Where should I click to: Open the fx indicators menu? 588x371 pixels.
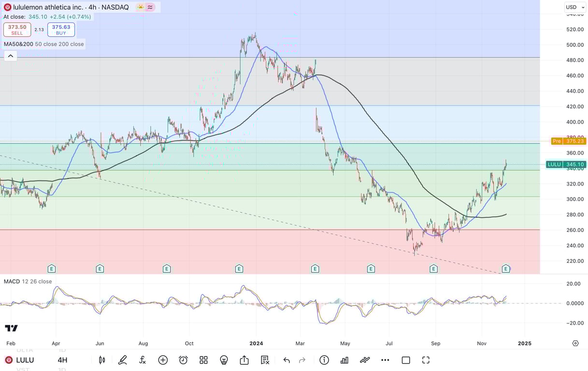143,360
